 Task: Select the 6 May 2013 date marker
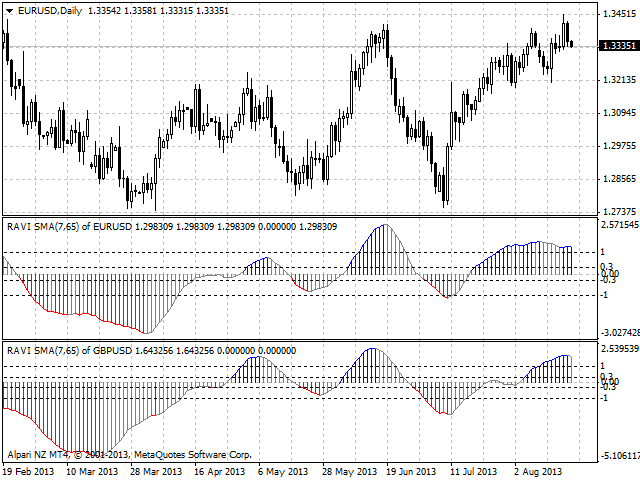tap(281, 470)
